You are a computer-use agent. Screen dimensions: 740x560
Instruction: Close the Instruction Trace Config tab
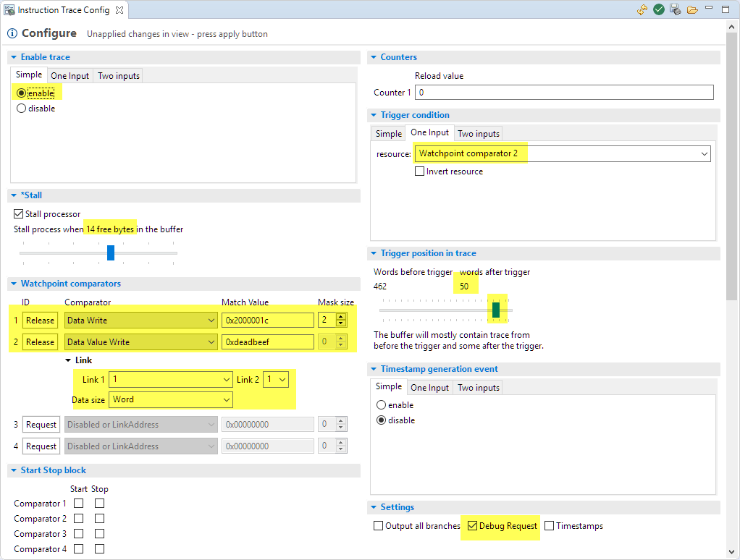[x=119, y=10]
